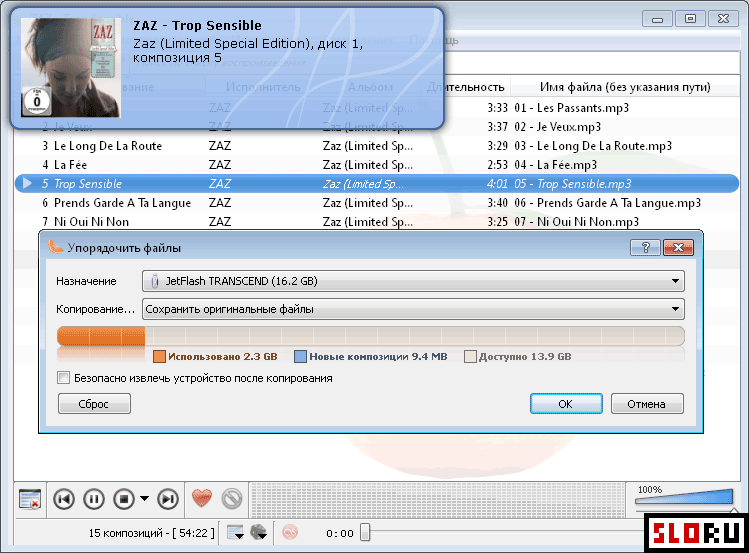Select track 6 Prends Garde A Ta Langue
The width and height of the screenshot is (749, 553).
[376, 202]
